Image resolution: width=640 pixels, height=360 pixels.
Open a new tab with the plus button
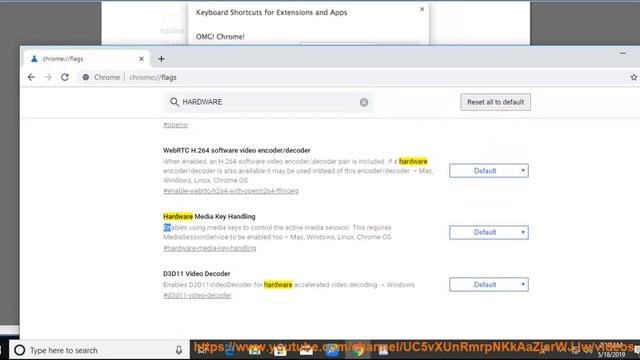pos(161,59)
